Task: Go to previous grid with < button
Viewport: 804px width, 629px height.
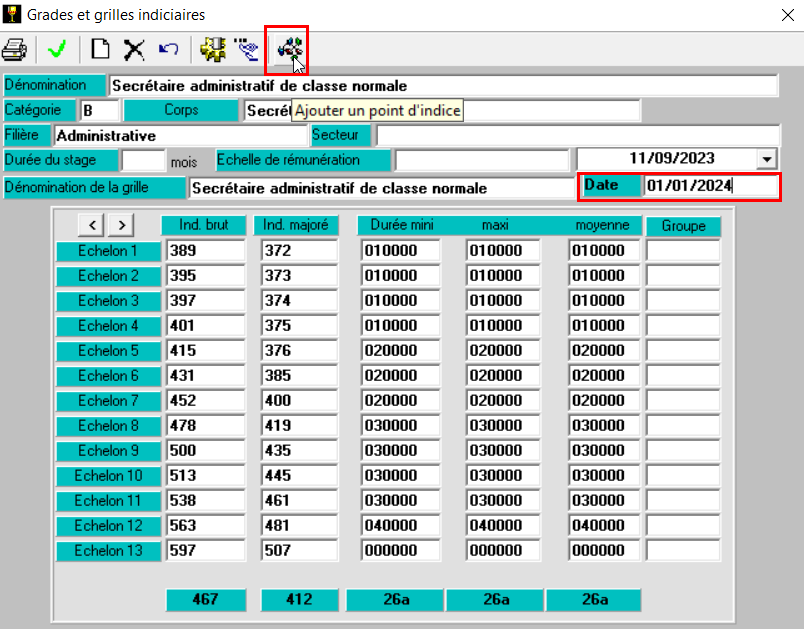Action: [x=91, y=226]
